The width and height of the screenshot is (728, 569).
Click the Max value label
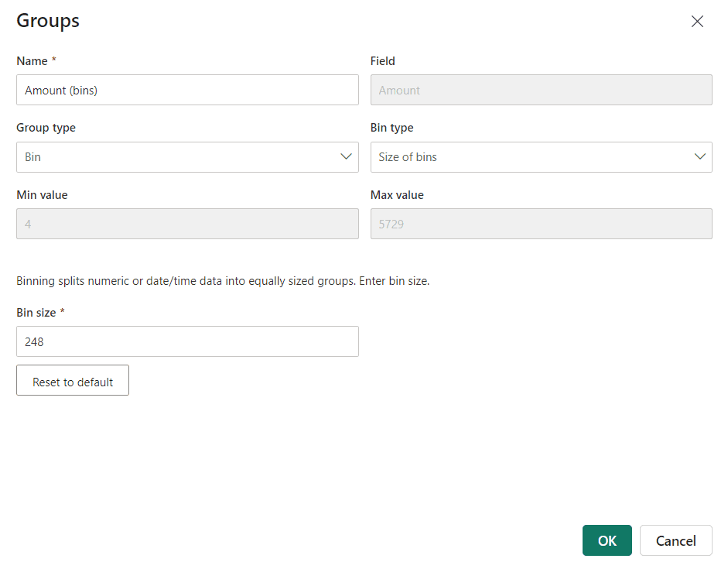coord(397,195)
